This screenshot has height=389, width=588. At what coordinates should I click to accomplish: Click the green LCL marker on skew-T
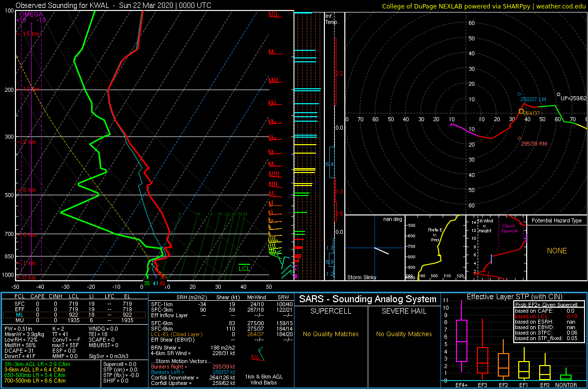pyautogui.click(x=244, y=268)
